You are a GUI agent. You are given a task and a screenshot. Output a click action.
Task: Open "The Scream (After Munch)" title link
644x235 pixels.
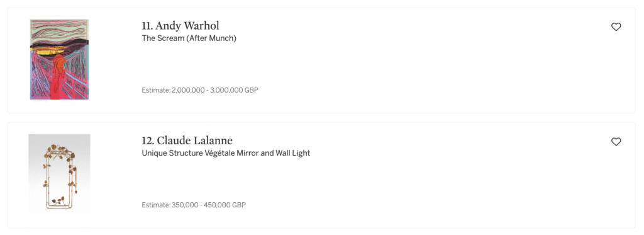[x=189, y=38]
